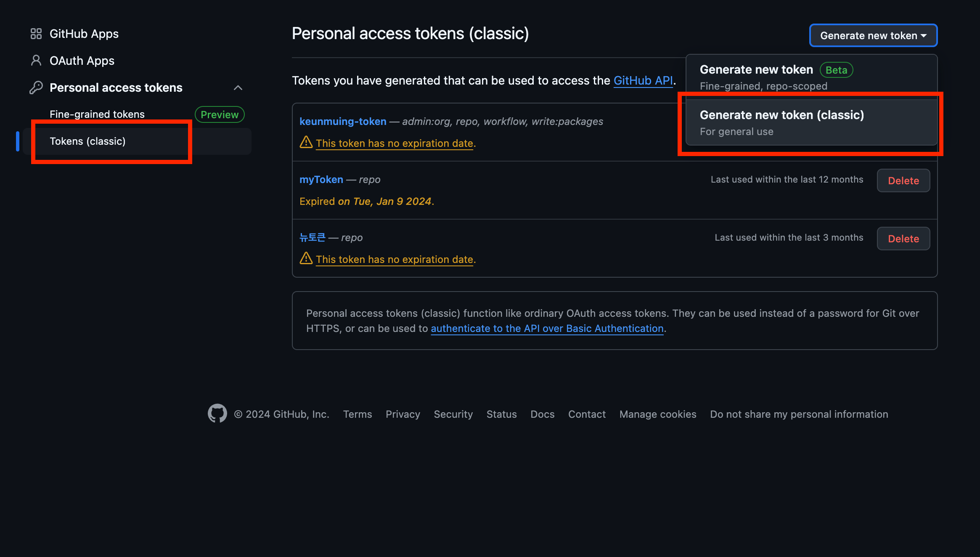Click the '© 2024 GitHub, Inc.' footer text
This screenshot has width=980, height=557.
[282, 414]
